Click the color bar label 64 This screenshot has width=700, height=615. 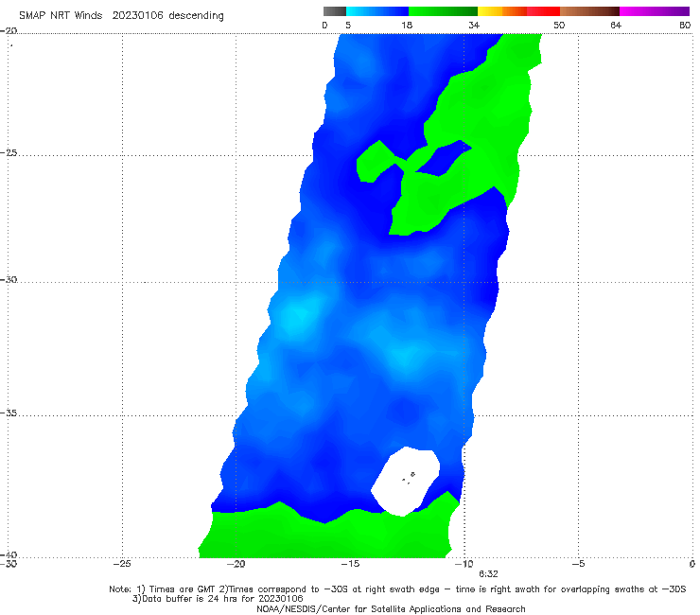[x=616, y=25]
